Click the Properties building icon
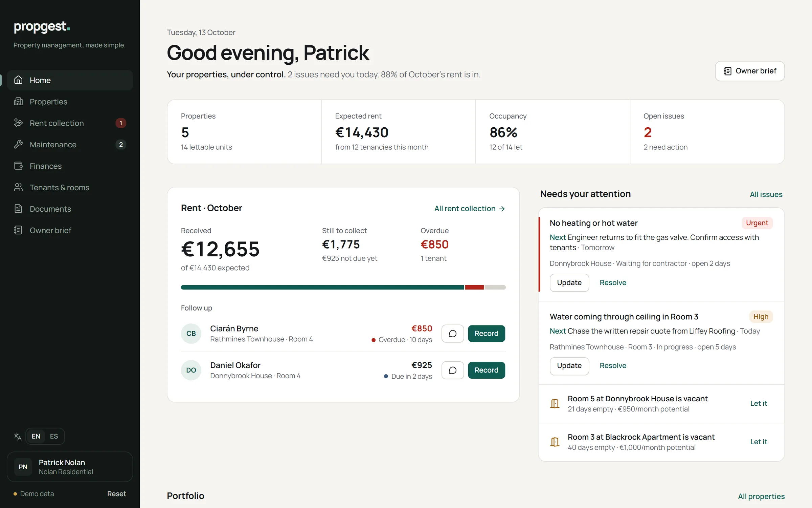This screenshot has height=508, width=812. pos(18,101)
